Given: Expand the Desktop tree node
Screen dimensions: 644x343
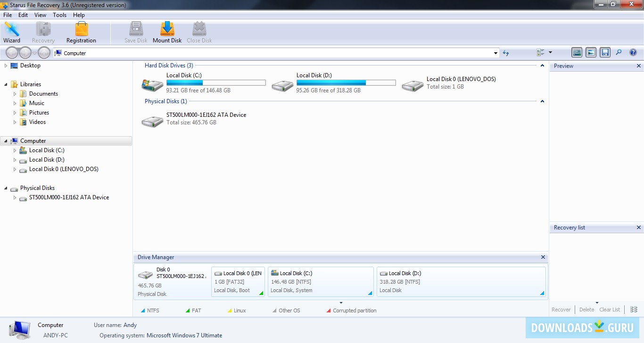Looking at the screenshot, I should tap(6, 65).
